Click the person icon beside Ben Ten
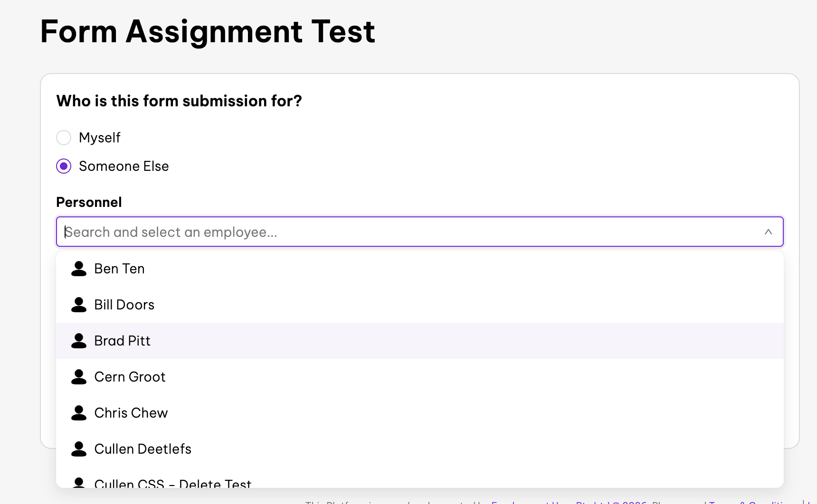 click(x=79, y=269)
